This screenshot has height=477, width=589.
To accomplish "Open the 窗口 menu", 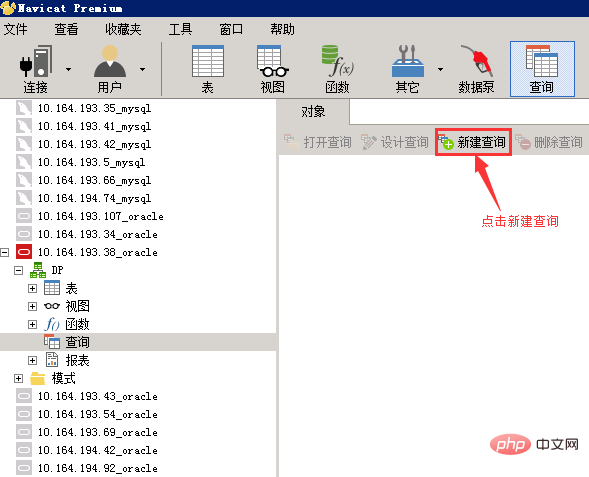I will click(x=231, y=29).
